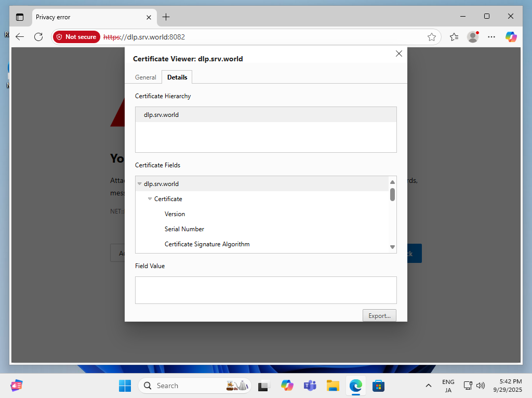This screenshot has width=532, height=398.
Task: Open File Explorer from the taskbar
Action: [x=332, y=386]
